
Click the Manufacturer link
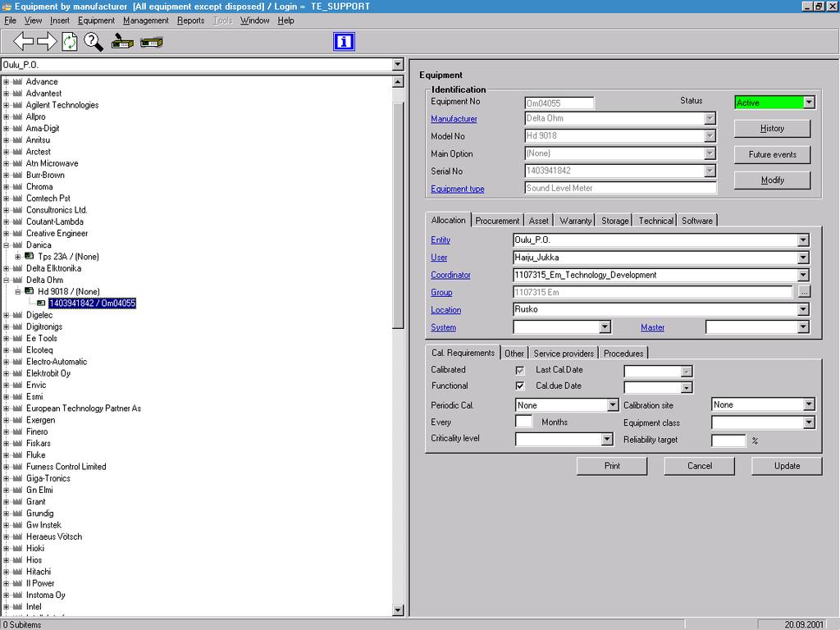454,119
